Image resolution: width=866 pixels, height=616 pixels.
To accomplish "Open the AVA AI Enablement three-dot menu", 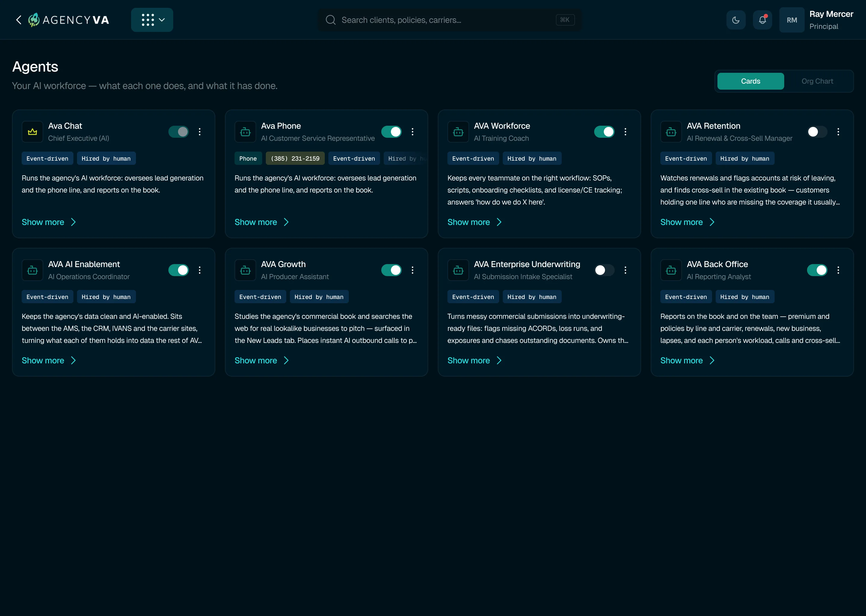I will coord(199,270).
